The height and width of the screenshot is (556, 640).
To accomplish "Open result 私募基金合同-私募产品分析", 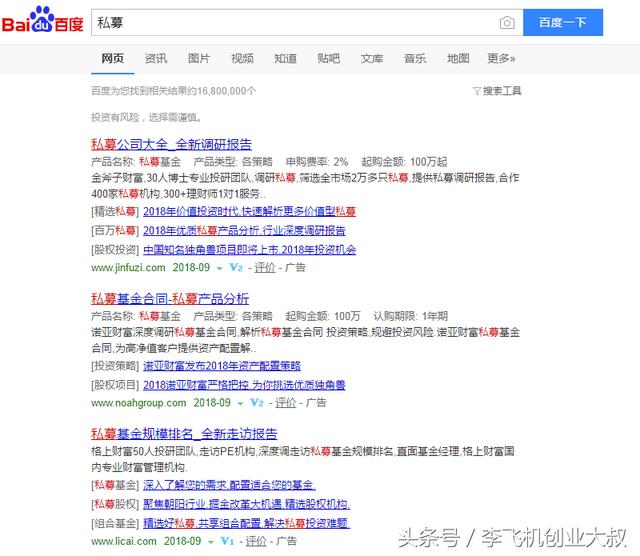I will (x=170, y=299).
